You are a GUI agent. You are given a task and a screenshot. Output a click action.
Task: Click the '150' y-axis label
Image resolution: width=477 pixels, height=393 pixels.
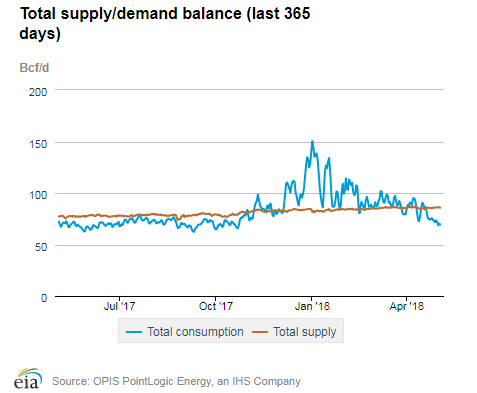pos(38,144)
